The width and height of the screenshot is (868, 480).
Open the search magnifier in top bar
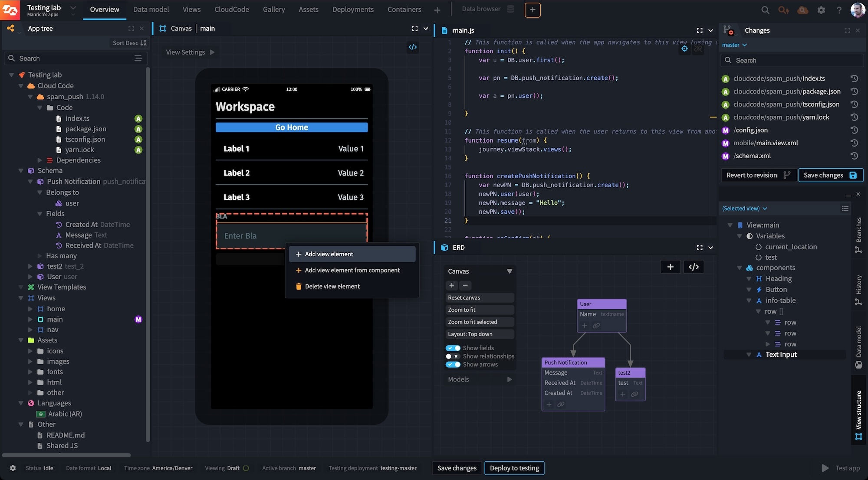coord(765,10)
